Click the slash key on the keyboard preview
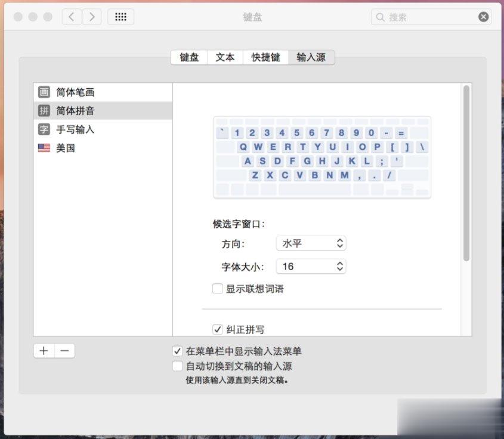504x439 pixels. coord(389,175)
